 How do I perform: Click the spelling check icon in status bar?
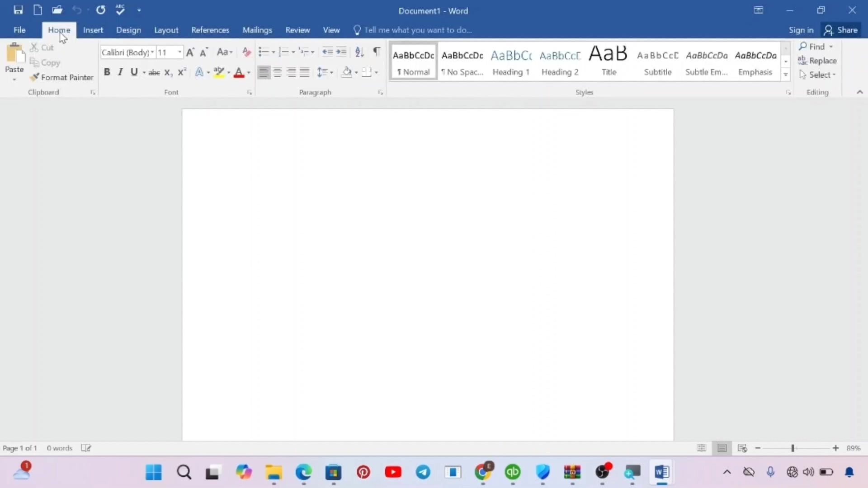86,448
